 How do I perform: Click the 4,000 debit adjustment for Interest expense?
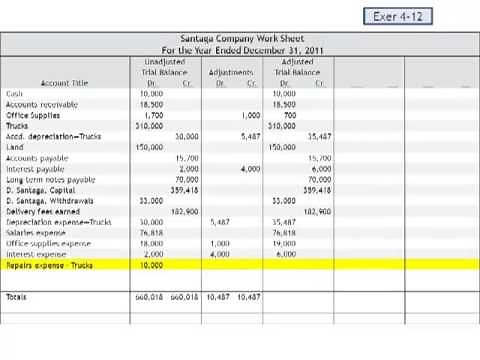pyautogui.click(x=220, y=254)
